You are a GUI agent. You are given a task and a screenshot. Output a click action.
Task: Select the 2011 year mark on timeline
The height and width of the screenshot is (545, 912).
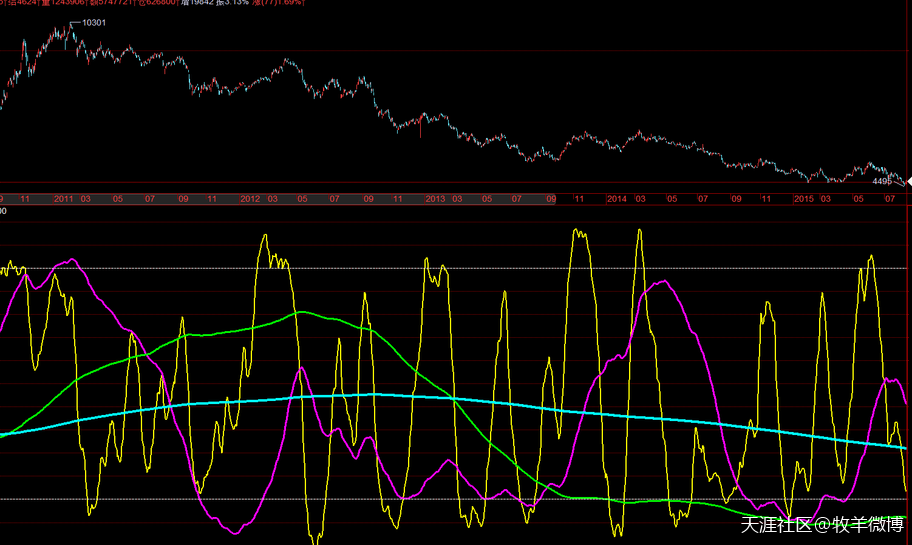click(65, 199)
